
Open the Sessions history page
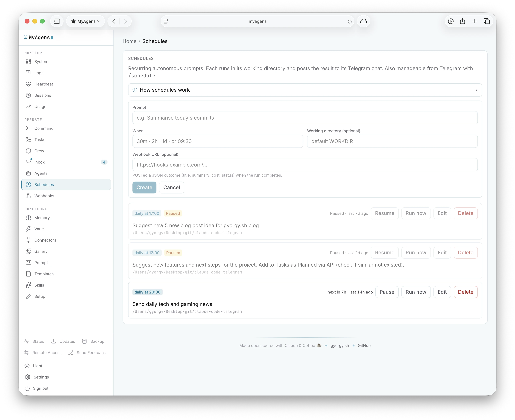66,95
